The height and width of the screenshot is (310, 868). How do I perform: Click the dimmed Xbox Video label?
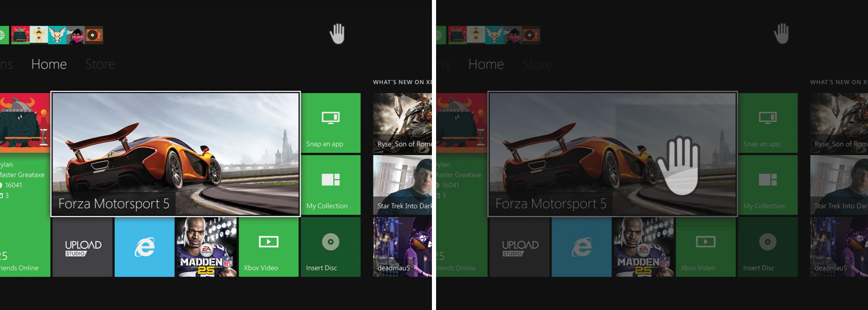[698, 268]
